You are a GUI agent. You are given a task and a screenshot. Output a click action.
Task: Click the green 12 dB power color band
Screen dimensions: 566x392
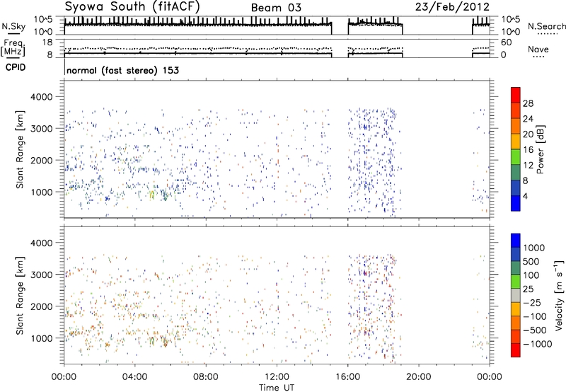tap(516, 157)
